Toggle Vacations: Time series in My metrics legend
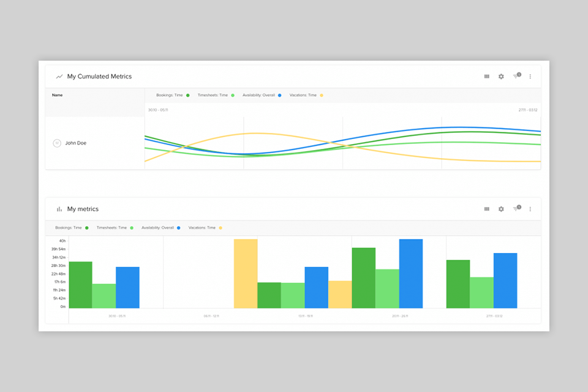The height and width of the screenshot is (392, 588). tap(205, 228)
